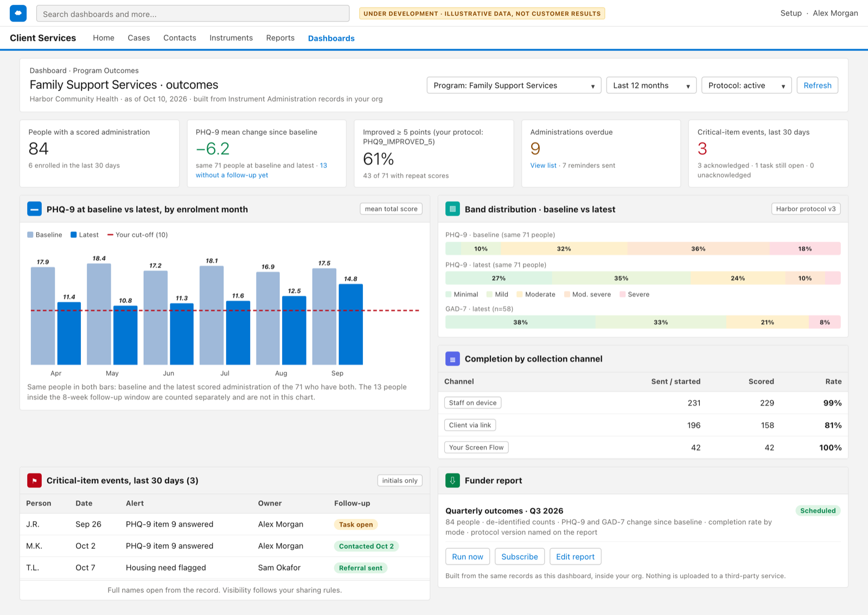Click the Referral sent status for T.L.
This screenshot has height=615, width=868.
pyautogui.click(x=361, y=568)
